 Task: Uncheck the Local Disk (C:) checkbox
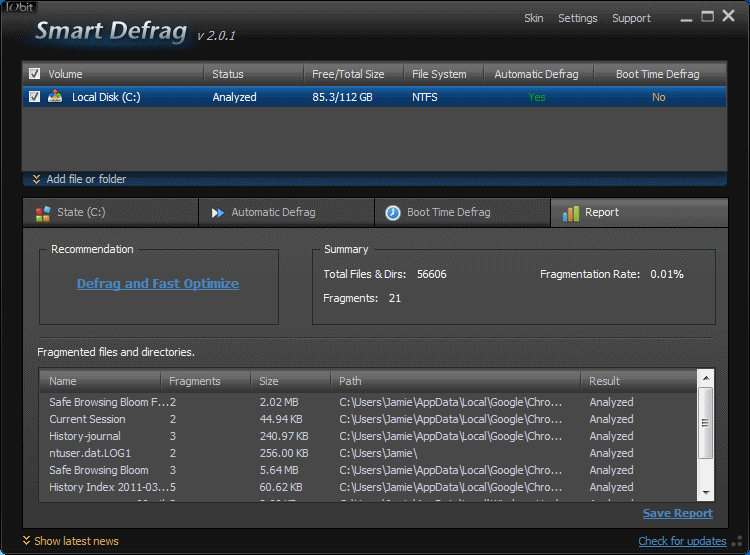pos(34,97)
